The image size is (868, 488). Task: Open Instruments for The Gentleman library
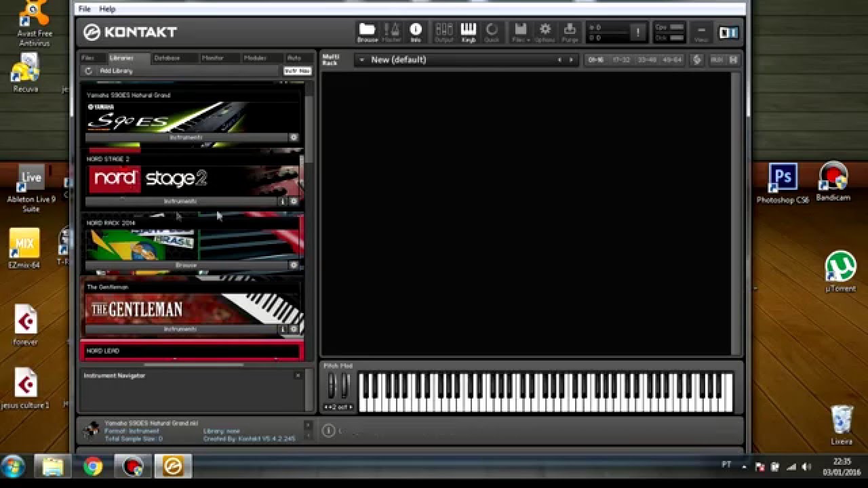click(x=180, y=329)
